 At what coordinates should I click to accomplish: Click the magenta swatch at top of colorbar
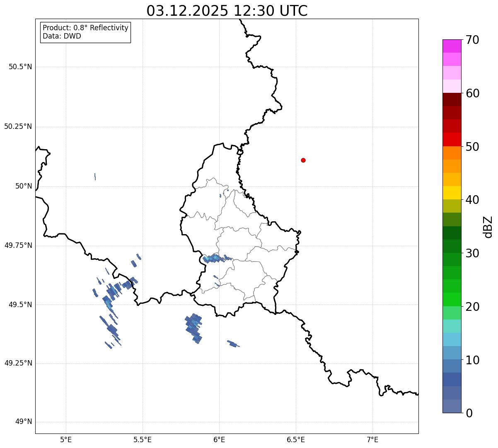tap(452, 46)
